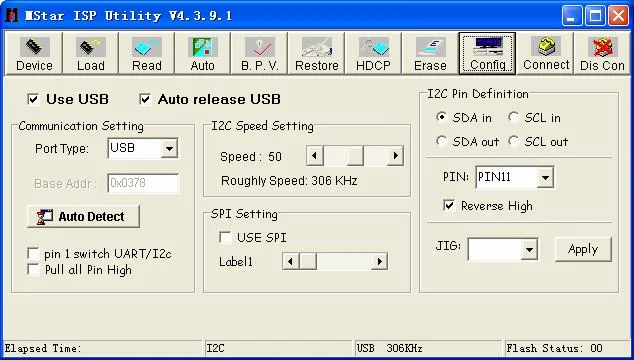
Task: Open the PIN dropdown showing PIN11
Action: click(545, 177)
